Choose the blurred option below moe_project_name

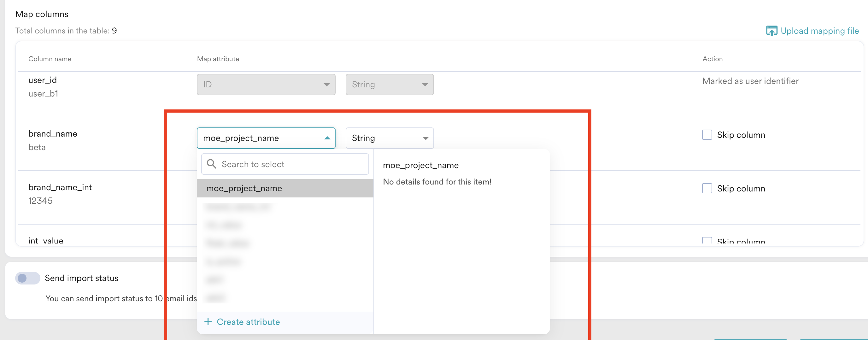285,206
